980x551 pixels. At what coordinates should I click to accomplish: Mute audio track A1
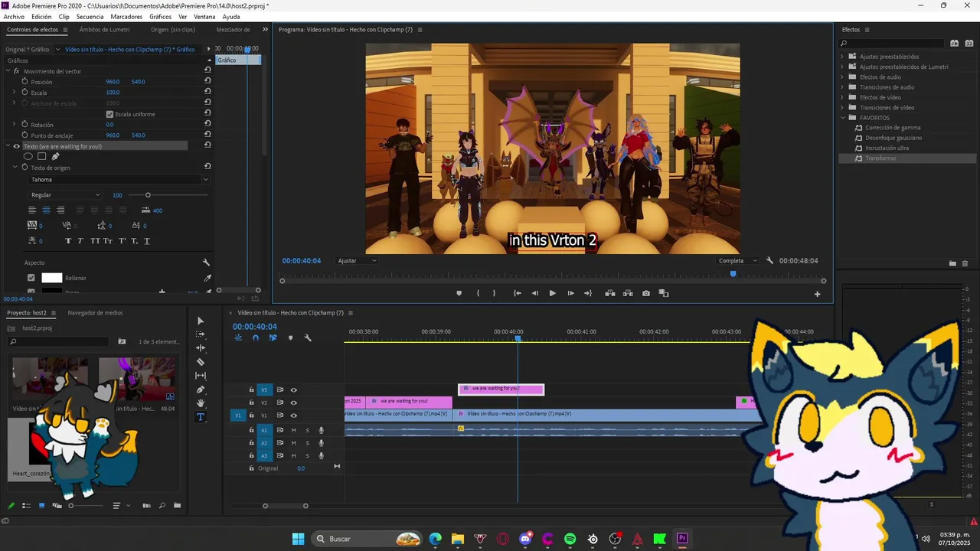[x=293, y=430]
